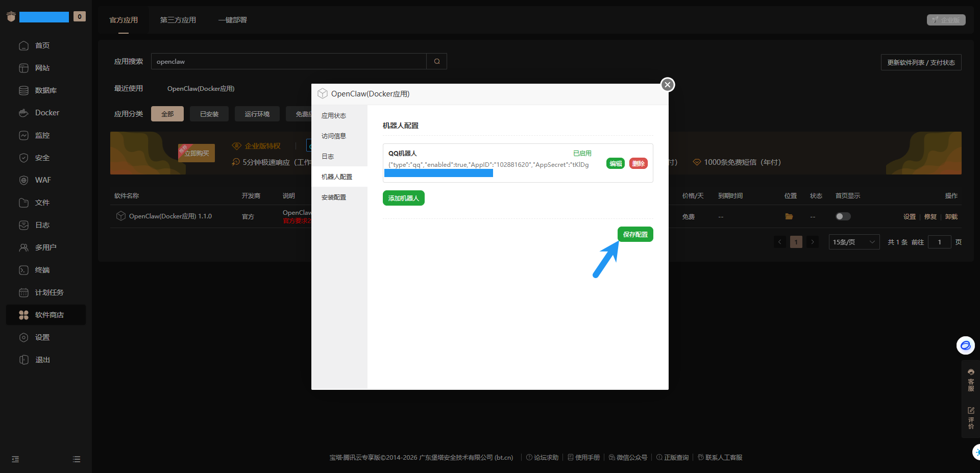Close the OpenClaw dialog
980x473 pixels.
coord(667,85)
